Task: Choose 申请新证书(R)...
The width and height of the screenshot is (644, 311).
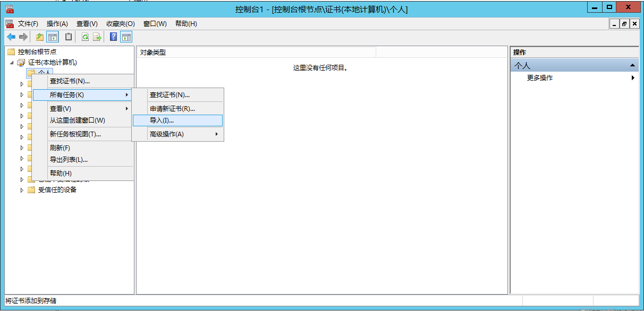Action: (177, 109)
